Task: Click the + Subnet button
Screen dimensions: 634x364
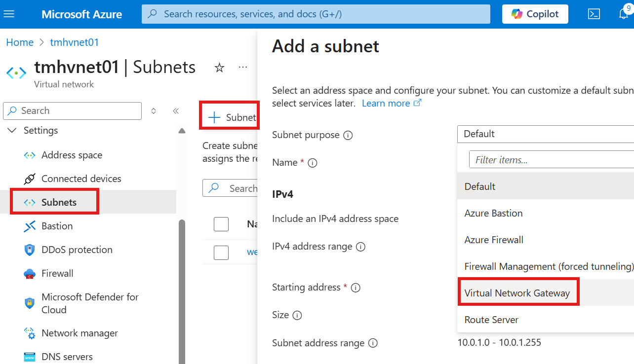Action: point(232,117)
